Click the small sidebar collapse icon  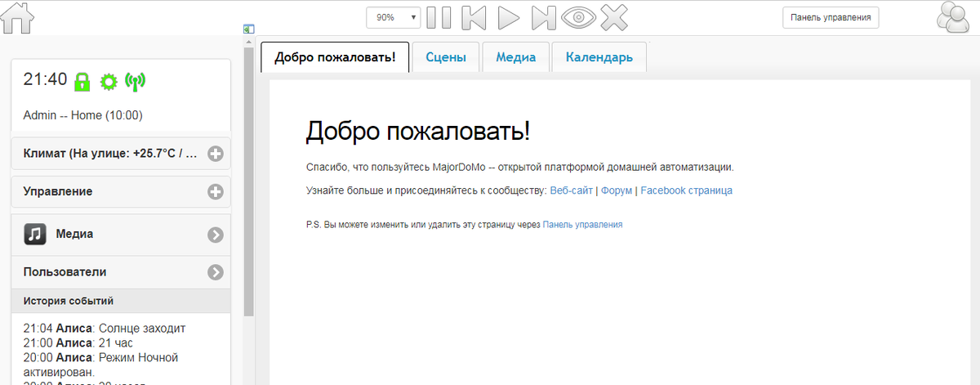coord(248,29)
